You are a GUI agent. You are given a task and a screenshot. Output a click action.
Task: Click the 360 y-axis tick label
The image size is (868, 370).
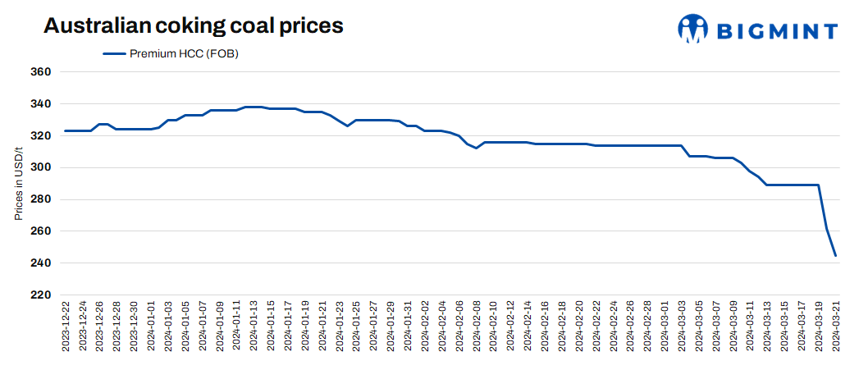point(41,72)
